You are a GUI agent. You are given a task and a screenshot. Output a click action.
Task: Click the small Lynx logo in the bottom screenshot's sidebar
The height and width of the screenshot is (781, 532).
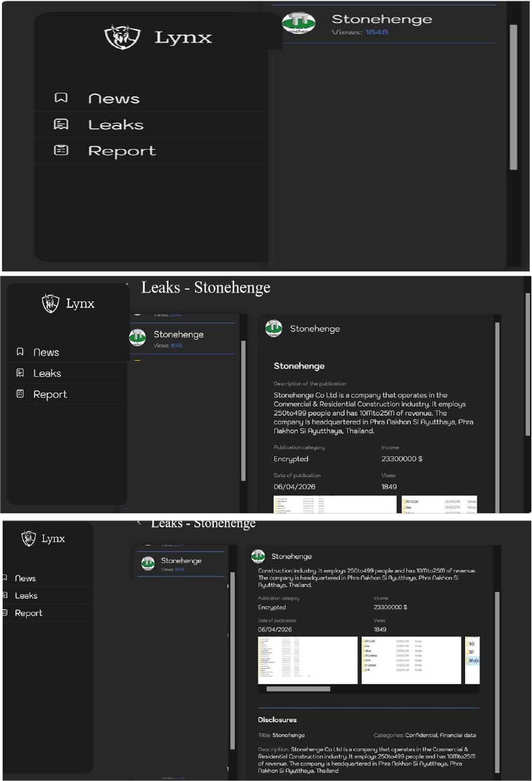click(28, 539)
